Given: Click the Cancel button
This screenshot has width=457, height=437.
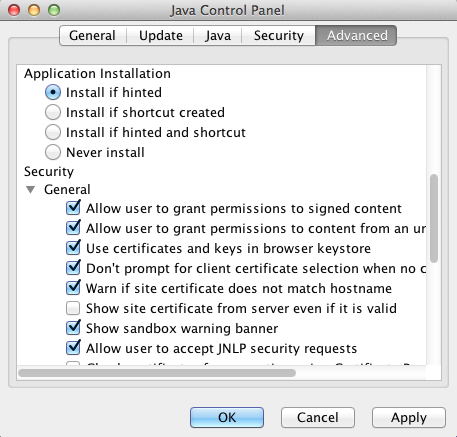Looking at the screenshot, I should click(318, 417).
